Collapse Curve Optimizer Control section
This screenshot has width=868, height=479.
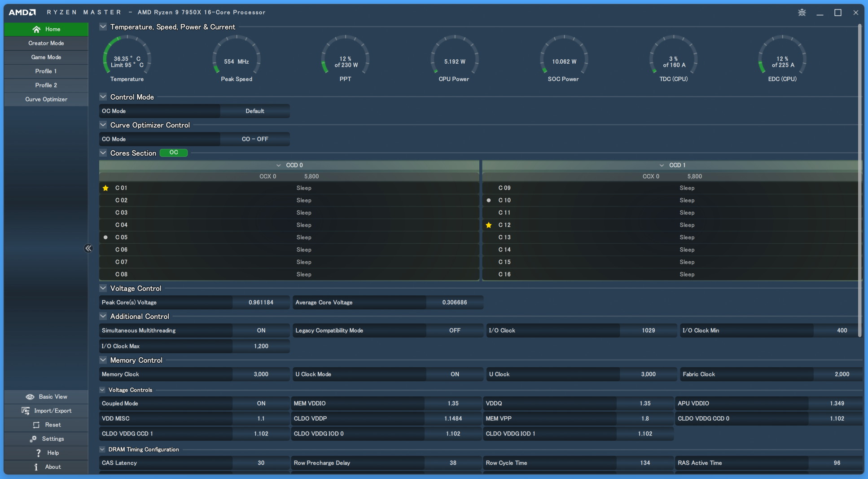click(103, 125)
